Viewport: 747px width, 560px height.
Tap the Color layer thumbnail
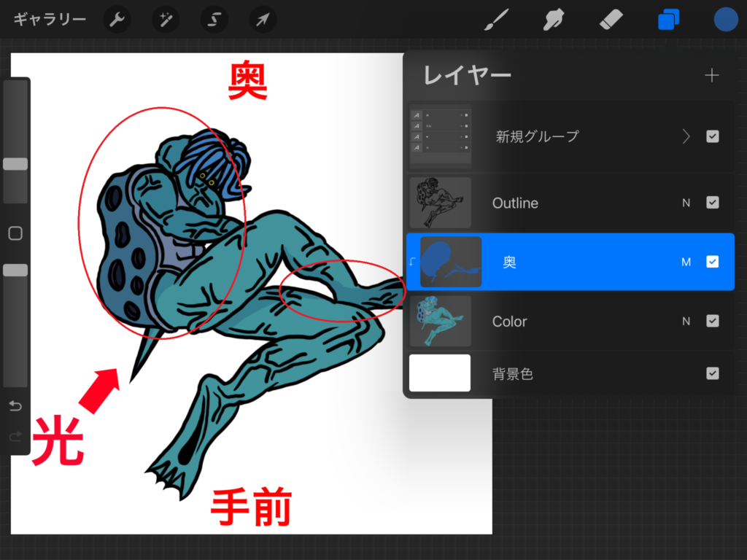pyautogui.click(x=441, y=321)
